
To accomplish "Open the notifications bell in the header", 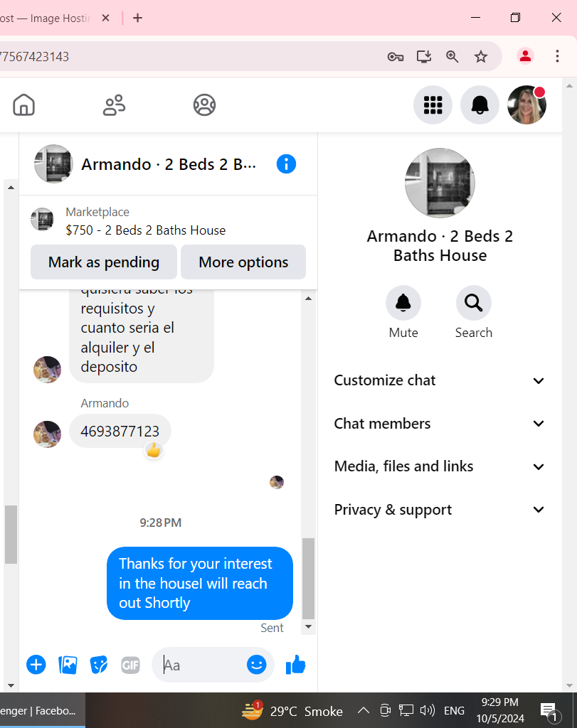I will (480, 105).
